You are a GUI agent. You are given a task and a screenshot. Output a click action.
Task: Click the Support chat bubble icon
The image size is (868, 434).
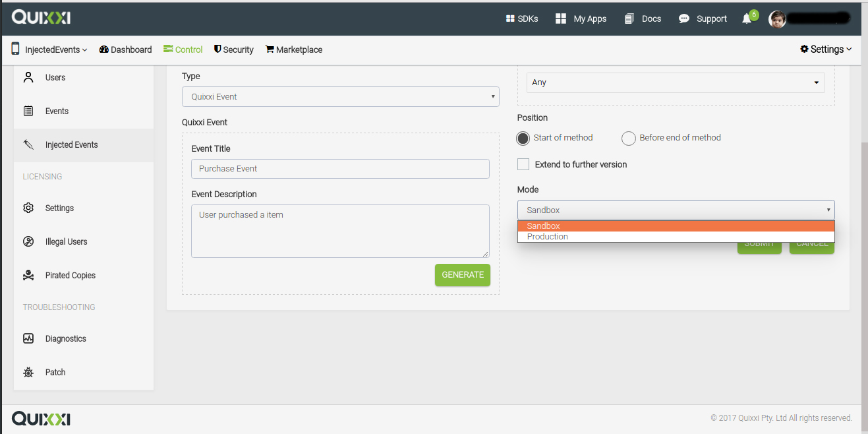pyautogui.click(x=684, y=18)
